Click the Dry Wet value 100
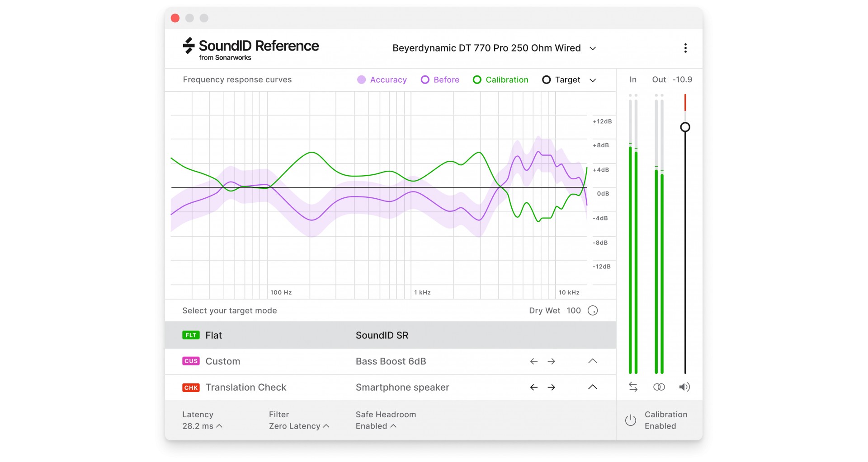868x462 pixels. pyautogui.click(x=574, y=311)
